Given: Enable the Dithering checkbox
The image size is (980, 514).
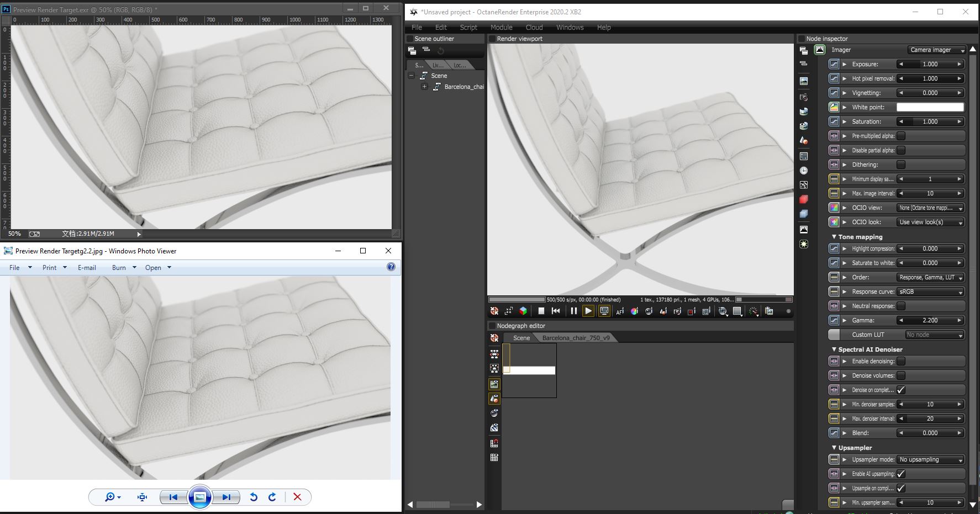Looking at the screenshot, I should tap(901, 165).
